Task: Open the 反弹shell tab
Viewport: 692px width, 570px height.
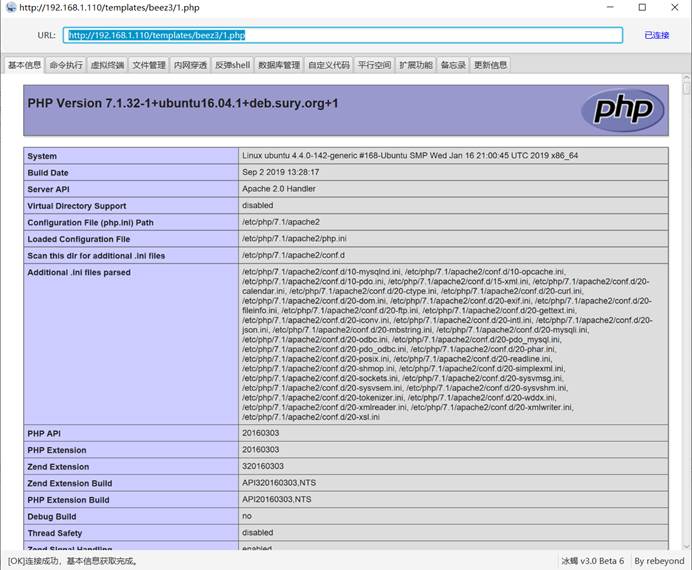Action: (232, 65)
